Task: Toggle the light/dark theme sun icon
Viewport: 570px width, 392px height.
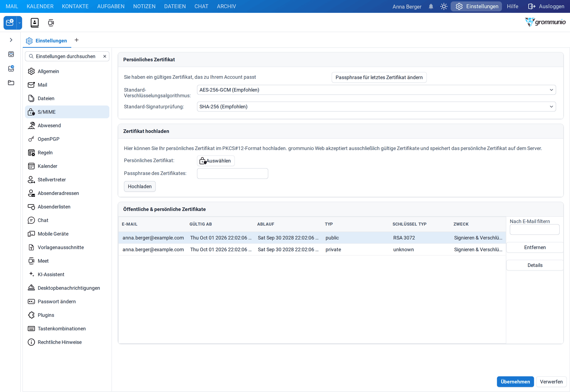Action: (444, 6)
